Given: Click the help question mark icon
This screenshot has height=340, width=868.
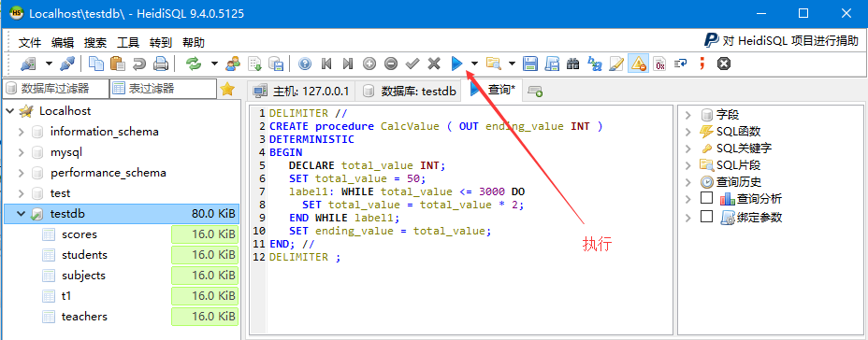Looking at the screenshot, I should coord(305,64).
